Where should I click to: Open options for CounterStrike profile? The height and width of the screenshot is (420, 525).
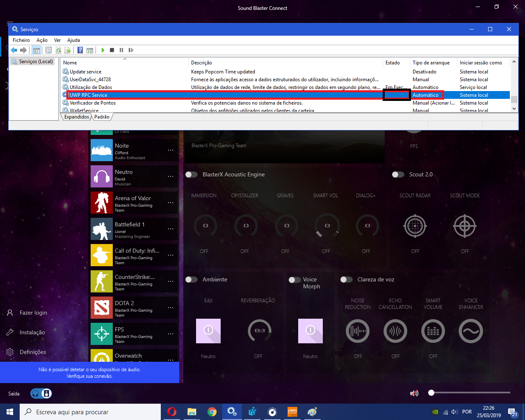pyautogui.click(x=171, y=282)
